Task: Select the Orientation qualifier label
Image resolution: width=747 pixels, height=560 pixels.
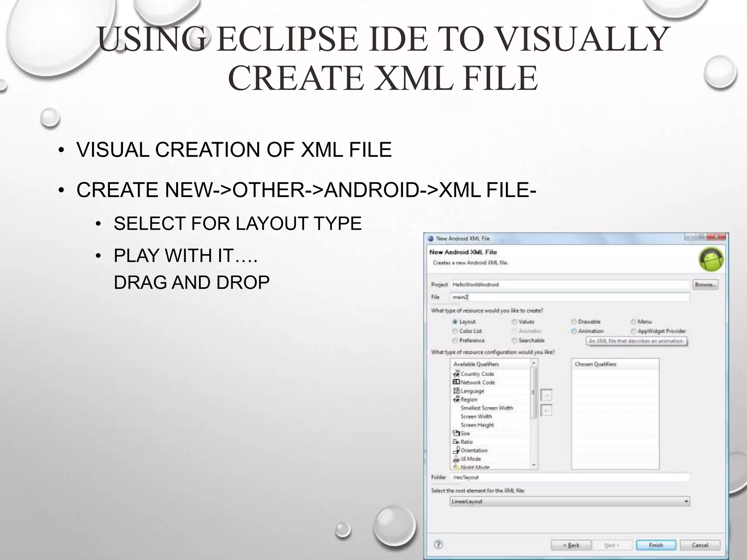Action: (474, 450)
